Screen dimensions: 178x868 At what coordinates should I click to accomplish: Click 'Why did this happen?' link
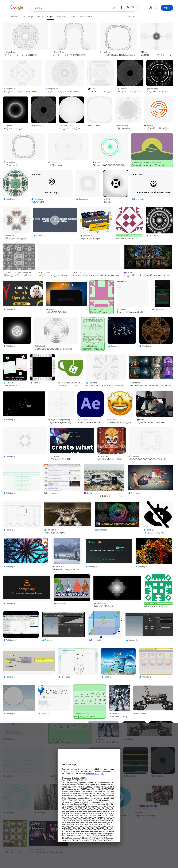[x=95, y=773]
